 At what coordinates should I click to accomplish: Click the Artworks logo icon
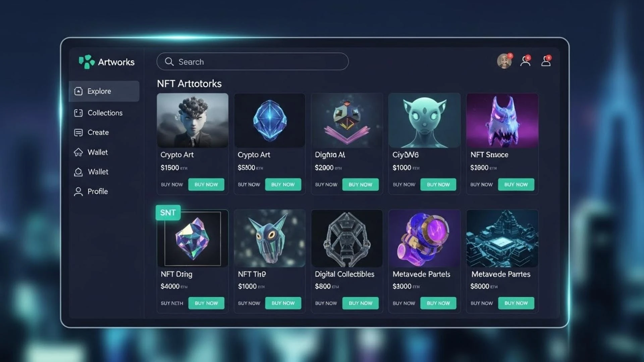[87, 62]
